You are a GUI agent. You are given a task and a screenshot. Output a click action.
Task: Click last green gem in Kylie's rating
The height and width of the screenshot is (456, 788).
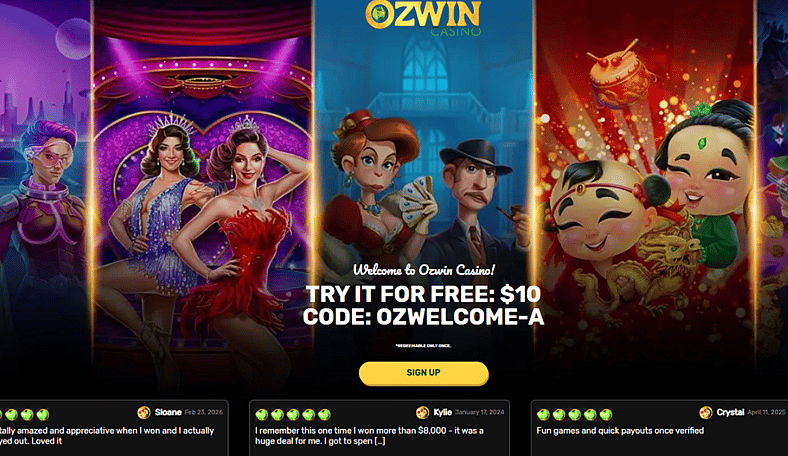(x=324, y=415)
